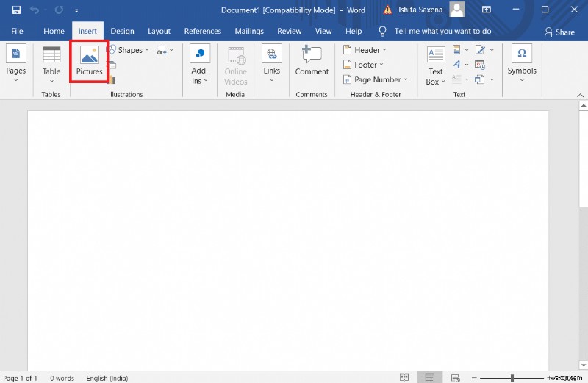Screen dimensions: 588x383
Task: Click English (India) language indicator
Action: (107, 378)
